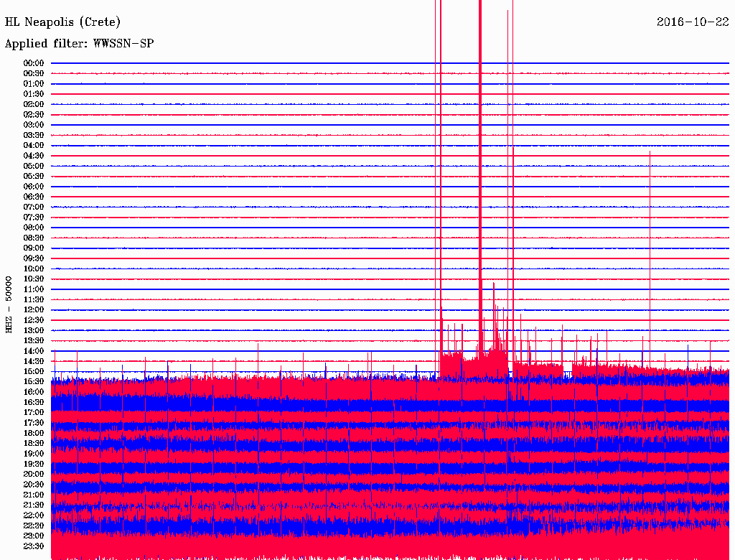Click the 15:30 time label
This screenshot has height=560, width=735.
click(x=34, y=382)
